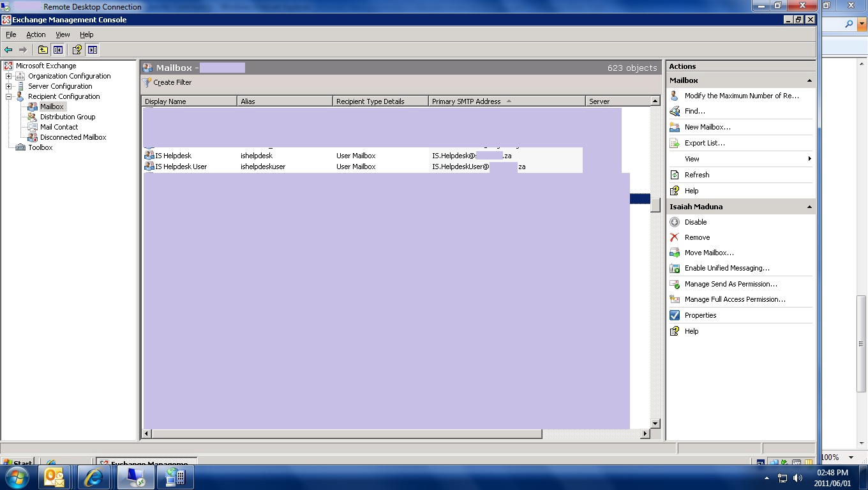
Task: Click the Up one level folder icon
Action: point(43,50)
